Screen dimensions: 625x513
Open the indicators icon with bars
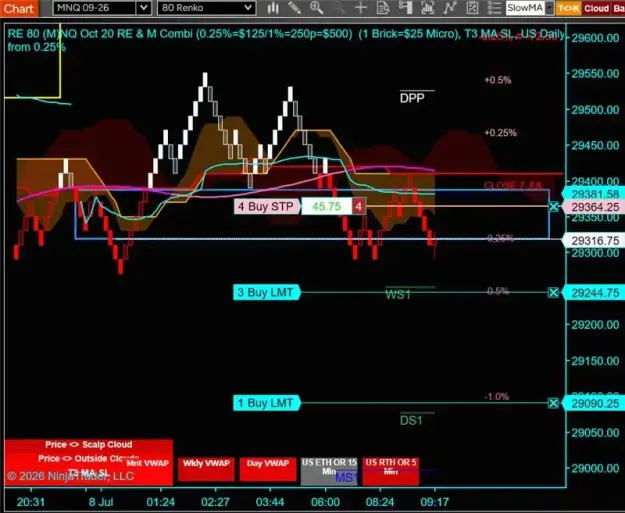(x=427, y=8)
